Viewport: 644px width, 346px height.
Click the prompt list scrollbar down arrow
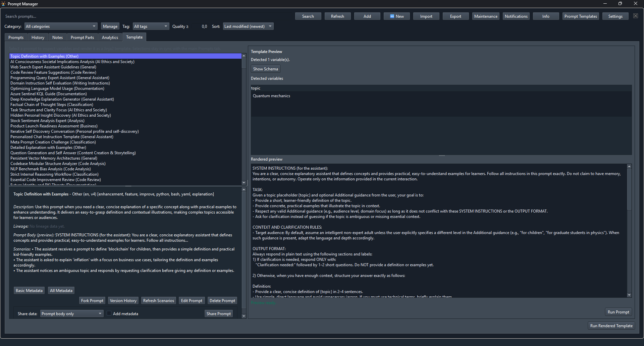[244, 183]
